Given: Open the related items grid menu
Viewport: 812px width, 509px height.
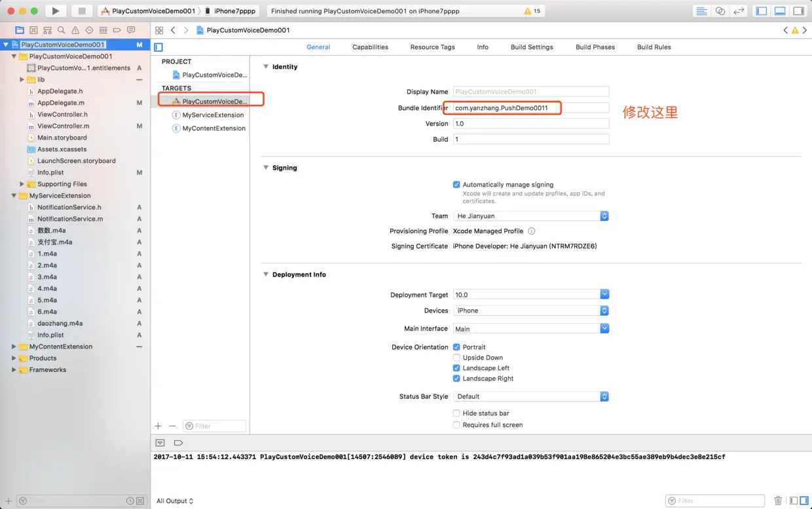Looking at the screenshot, I should pyautogui.click(x=159, y=30).
